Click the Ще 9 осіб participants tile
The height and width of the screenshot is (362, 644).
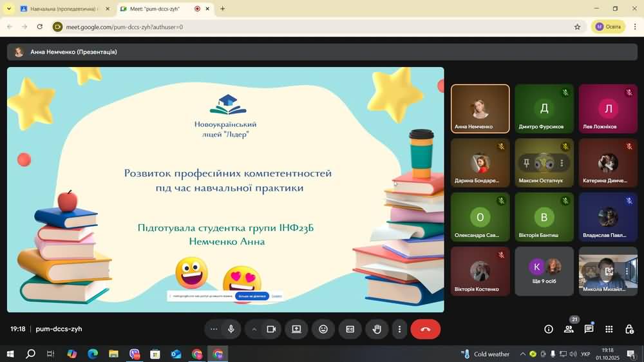[544, 271]
